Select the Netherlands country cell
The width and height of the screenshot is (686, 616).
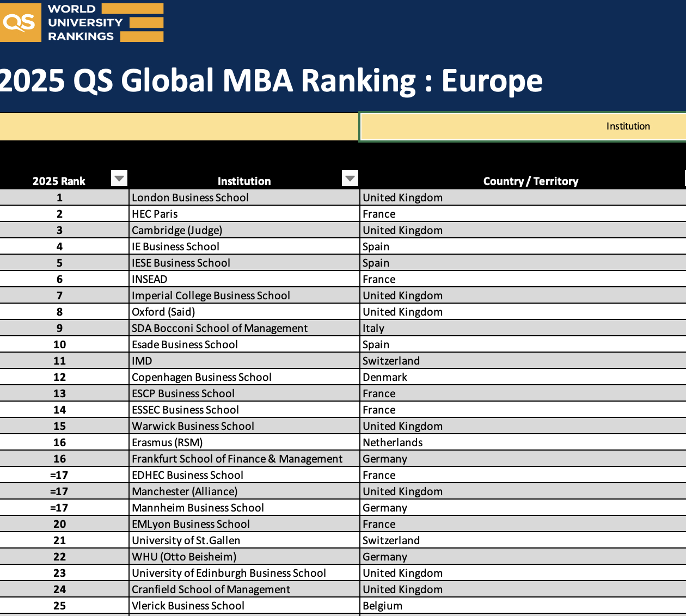click(x=393, y=442)
